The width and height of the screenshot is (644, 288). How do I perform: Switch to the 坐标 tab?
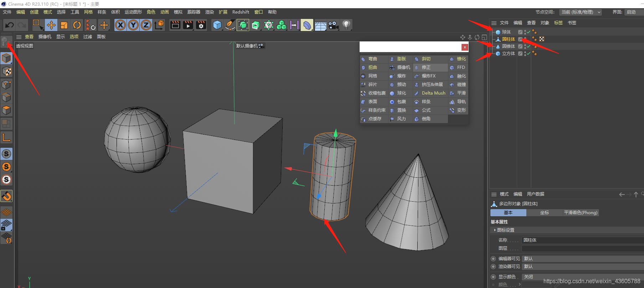point(544,213)
